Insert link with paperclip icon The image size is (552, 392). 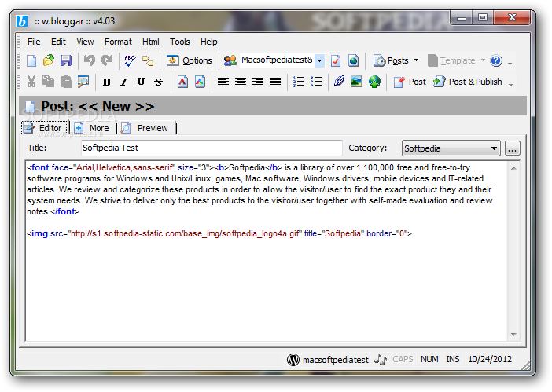coord(340,82)
